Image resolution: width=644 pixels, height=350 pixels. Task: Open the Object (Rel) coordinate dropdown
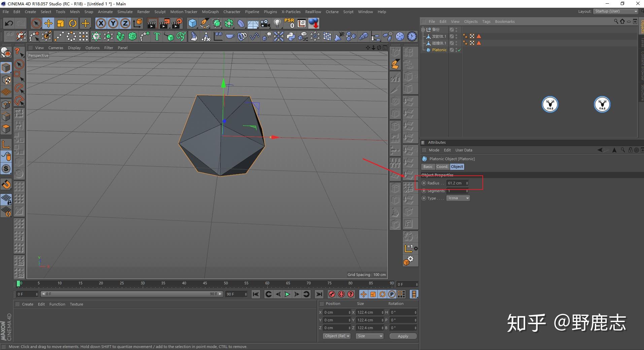(x=337, y=336)
